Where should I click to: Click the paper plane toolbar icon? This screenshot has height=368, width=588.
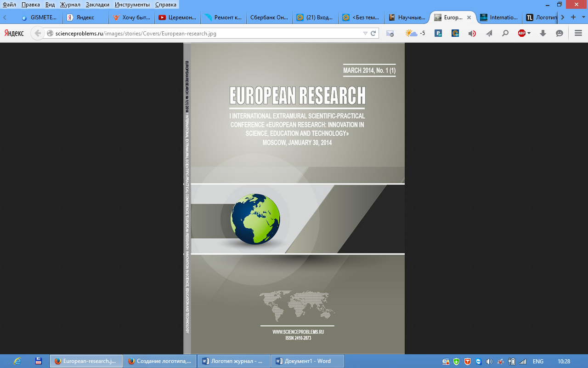point(489,33)
